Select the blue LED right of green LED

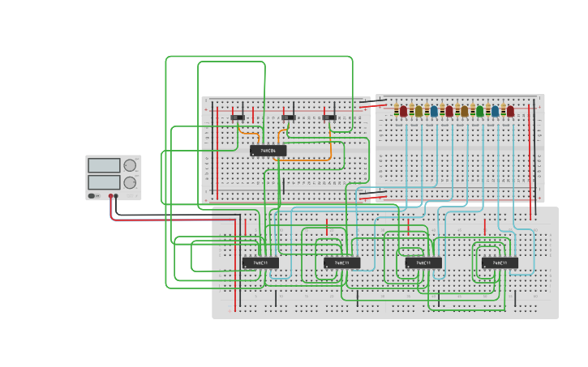point(496,111)
